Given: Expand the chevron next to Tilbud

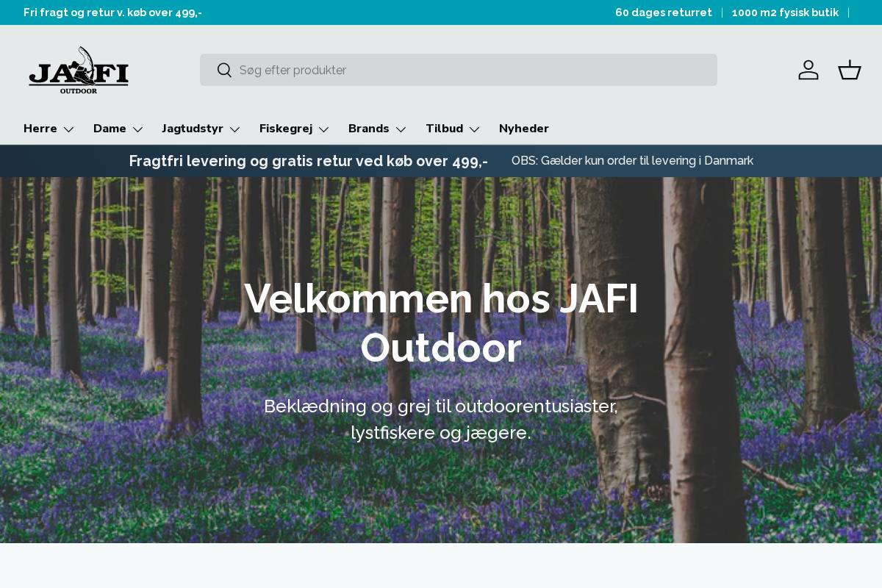Looking at the screenshot, I should coord(475,129).
